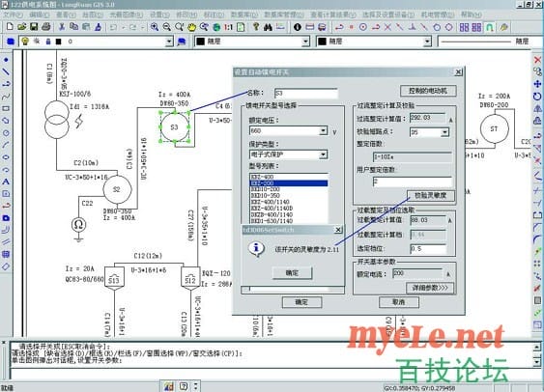Click the green arch toolbar icon
This screenshot has height=392, width=544.
(x=490, y=27)
